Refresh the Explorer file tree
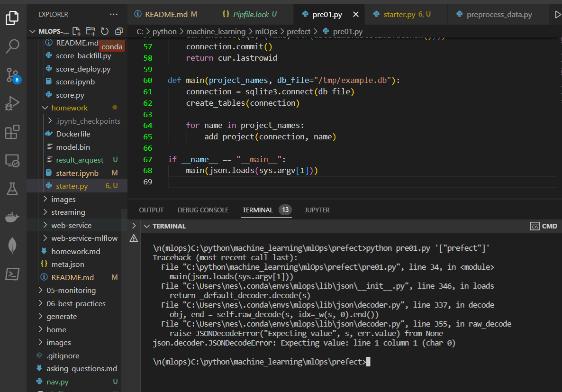This screenshot has height=392, width=562. 104,31
